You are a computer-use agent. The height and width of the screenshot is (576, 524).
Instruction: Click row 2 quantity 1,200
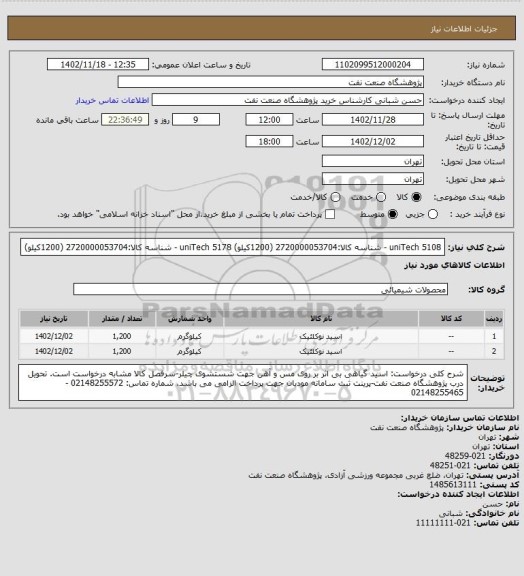pyautogui.click(x=122, y=351)
